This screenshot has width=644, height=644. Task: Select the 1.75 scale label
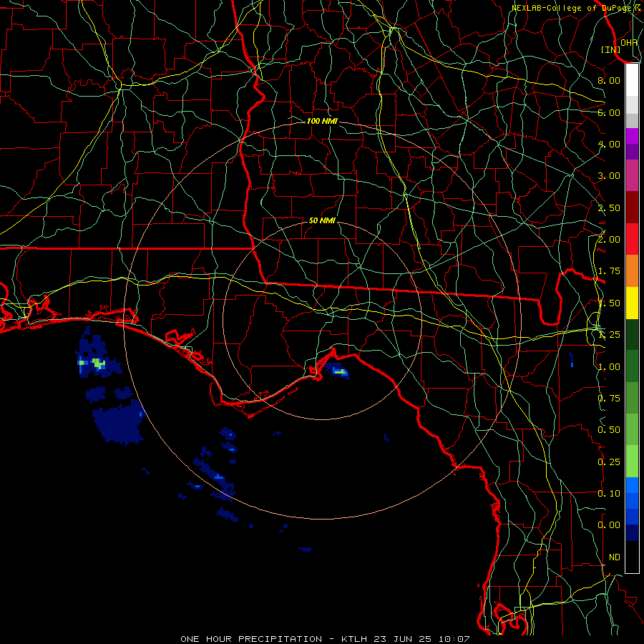pos(609,271)
